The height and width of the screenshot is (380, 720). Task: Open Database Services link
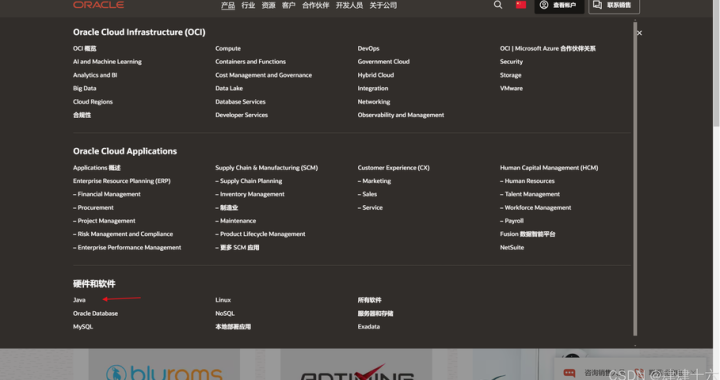[x=240, y=102]
